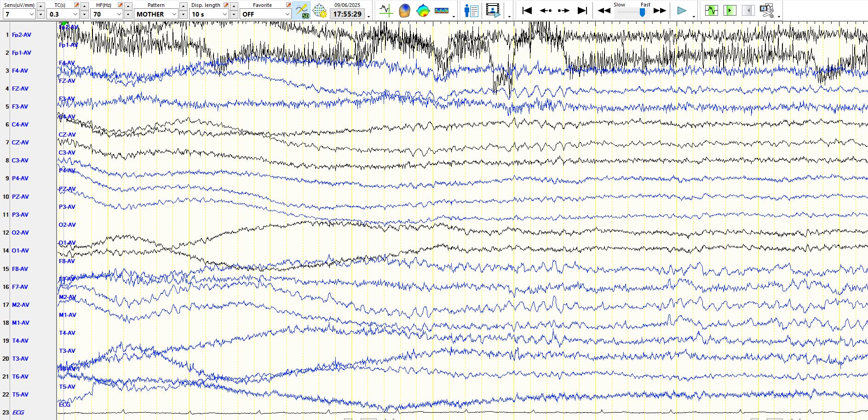868x420 pixels.
Task: Click the Disp. length edit pencil icon
Action: tap(226, 5)
